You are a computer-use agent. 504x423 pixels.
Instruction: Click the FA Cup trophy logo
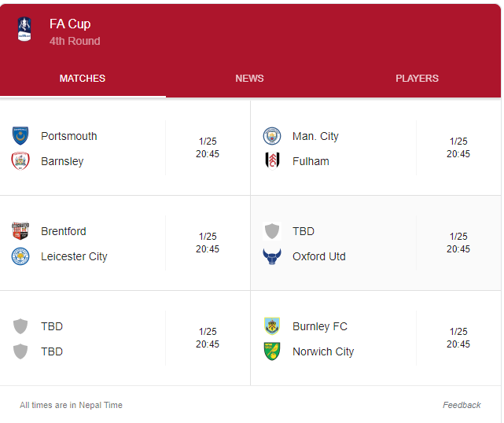24,31
